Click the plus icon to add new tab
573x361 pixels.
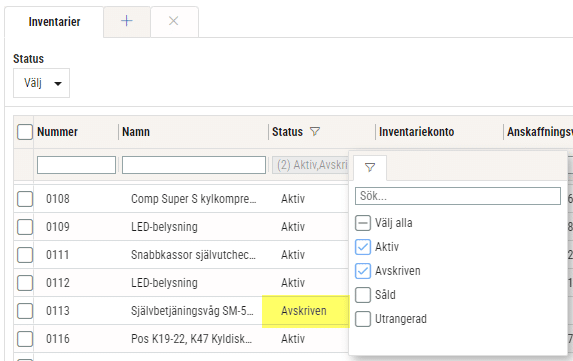[127, 21]
